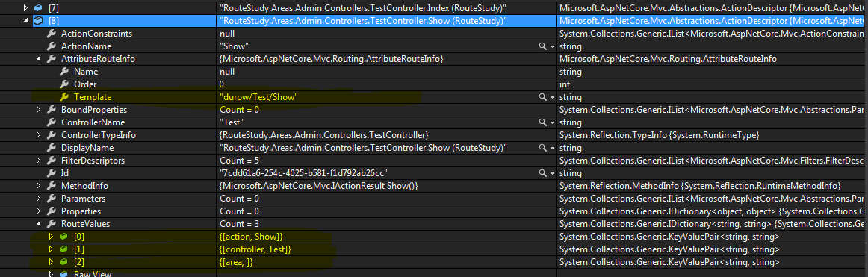
Task: Click wrench icon beside RouteValues
Action: tap(52, 225)
